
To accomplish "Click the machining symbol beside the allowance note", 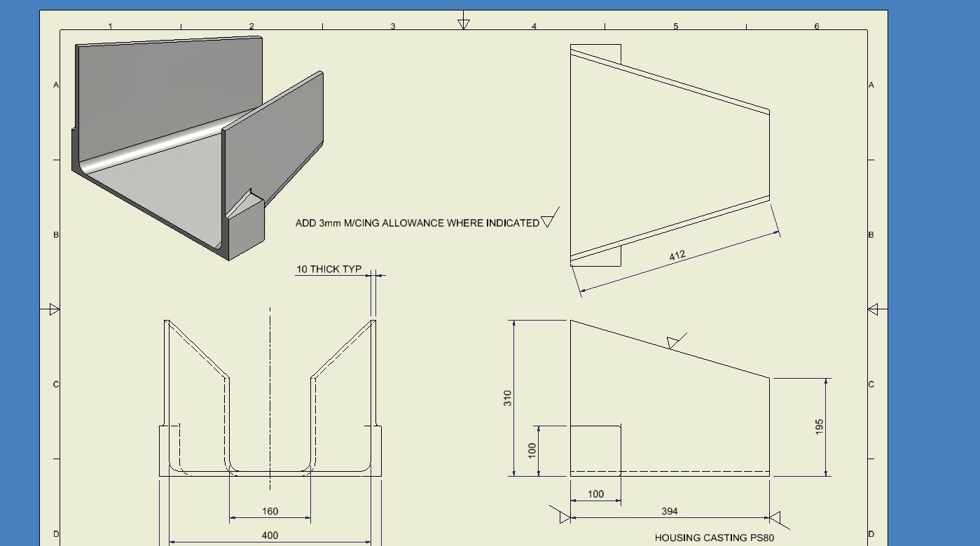I will (x=550, y=219).
